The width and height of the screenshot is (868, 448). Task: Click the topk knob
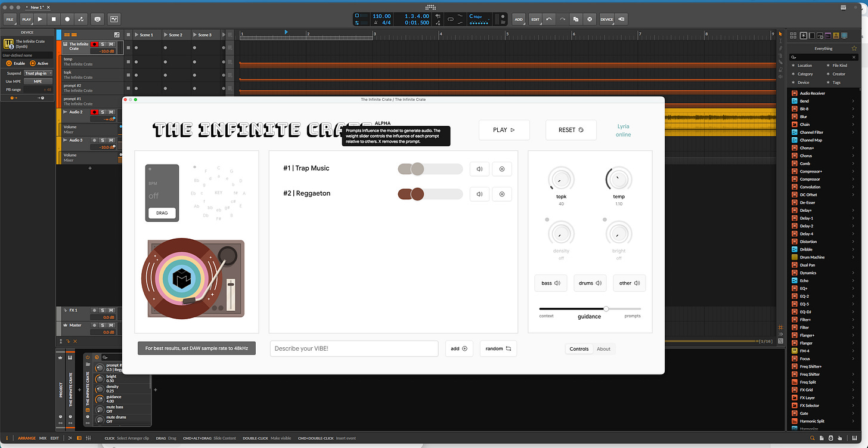coord(561,179)
